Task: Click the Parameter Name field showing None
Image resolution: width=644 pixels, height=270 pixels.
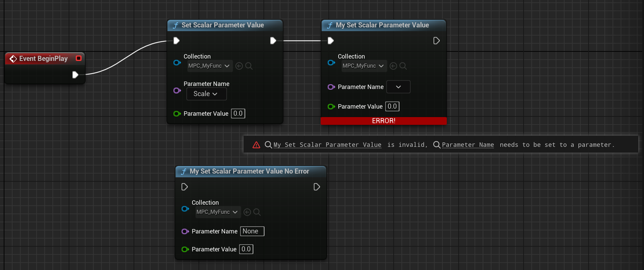Action: click(x=252, y=231)
